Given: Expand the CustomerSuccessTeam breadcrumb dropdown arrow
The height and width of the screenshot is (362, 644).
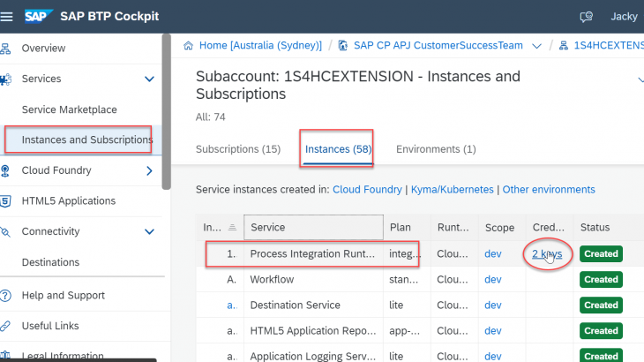Looking at the screenshot, I should point(536,46).
